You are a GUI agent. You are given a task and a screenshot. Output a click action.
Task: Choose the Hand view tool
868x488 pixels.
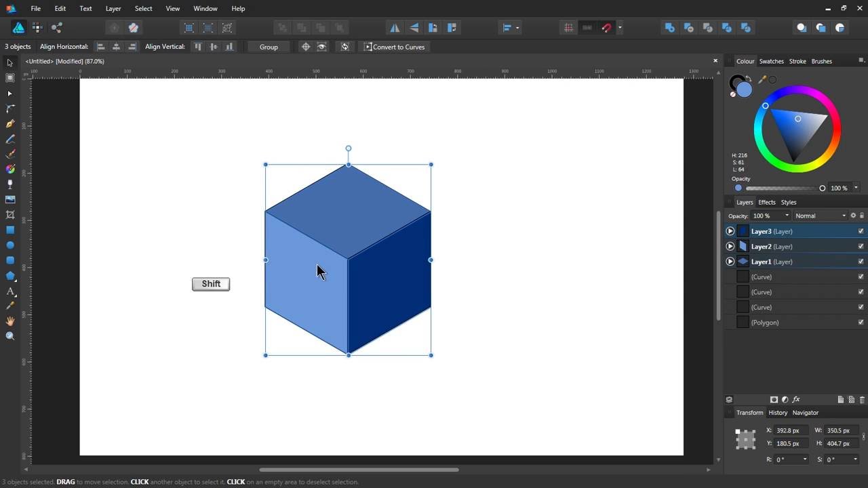tap(10, 321)
